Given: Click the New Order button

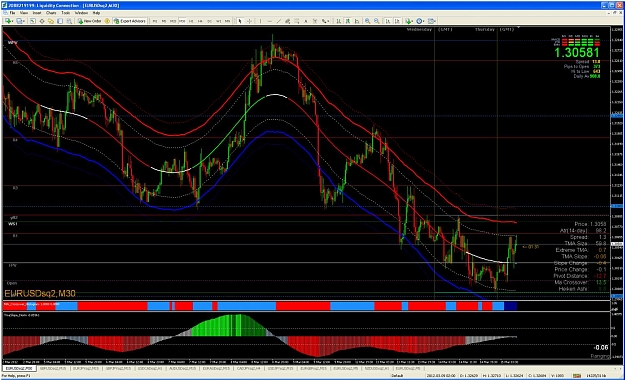Looking at the screenshot, I should tap(90, 21).
